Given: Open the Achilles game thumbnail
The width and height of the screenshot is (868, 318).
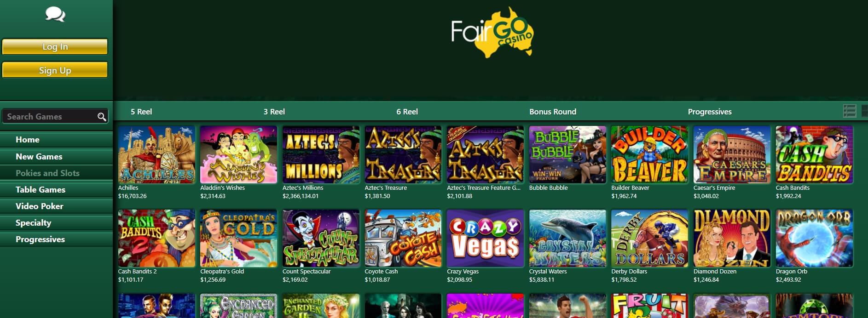Looking at the screenshot, I should pos(156,155).
